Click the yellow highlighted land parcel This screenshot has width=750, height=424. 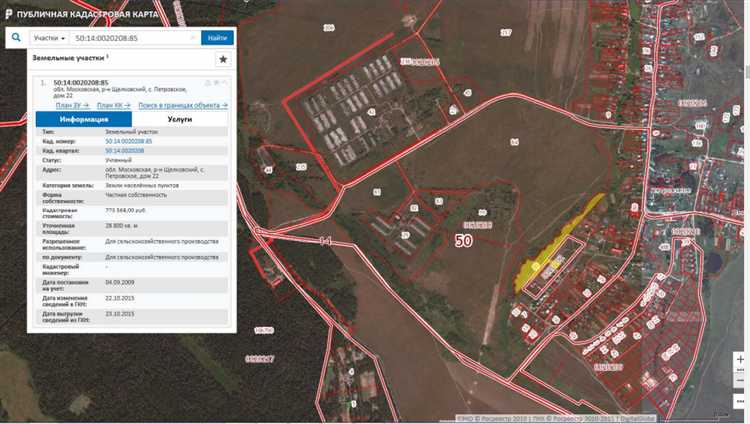(555, 241)
